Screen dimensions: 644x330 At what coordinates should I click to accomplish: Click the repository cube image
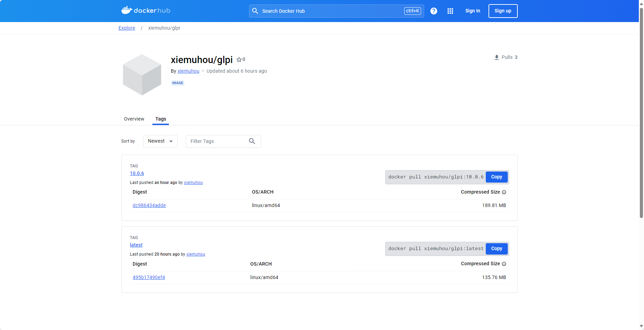142,74
